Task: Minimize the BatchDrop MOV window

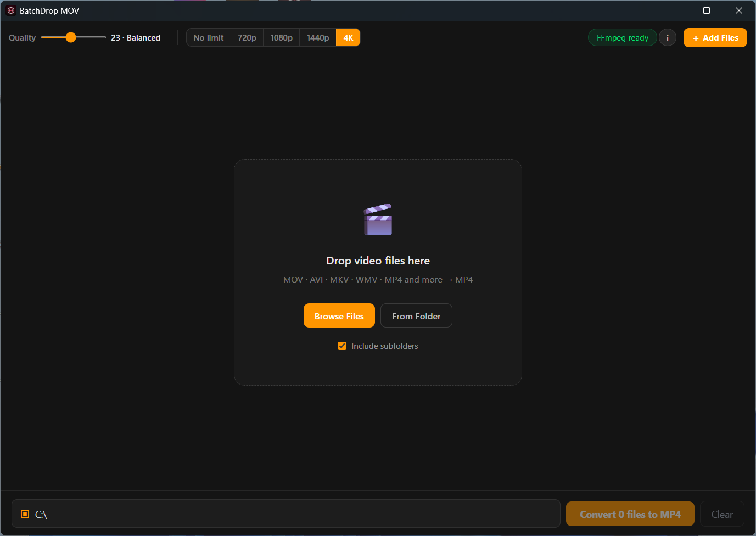Action: click(x=675, y=10)
